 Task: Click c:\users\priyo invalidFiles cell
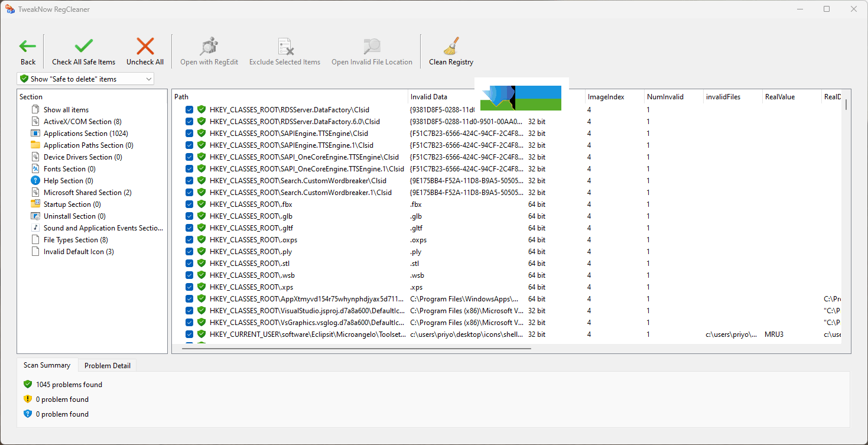732,334
